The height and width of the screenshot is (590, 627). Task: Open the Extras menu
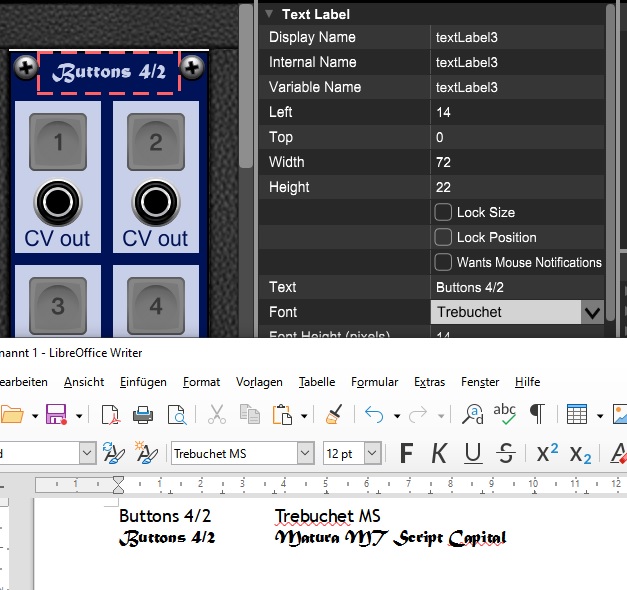(429, 382)
